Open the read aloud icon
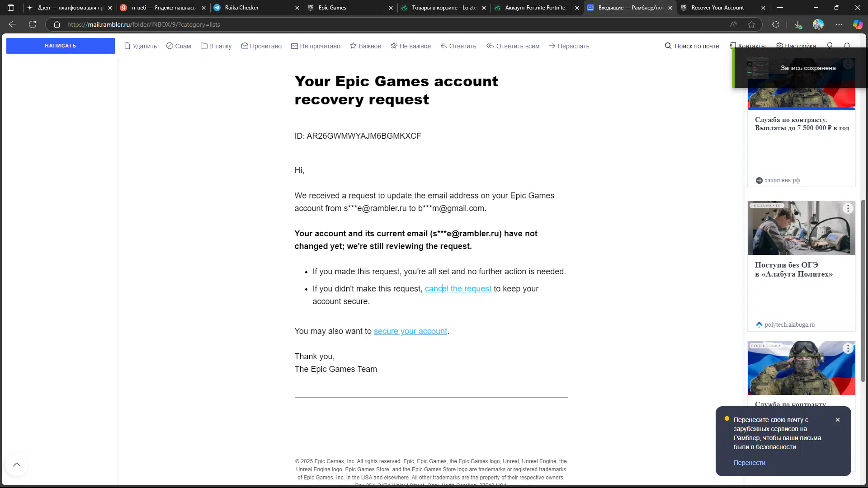Viewport: 868px width, 488px height. tap(733, 24)
